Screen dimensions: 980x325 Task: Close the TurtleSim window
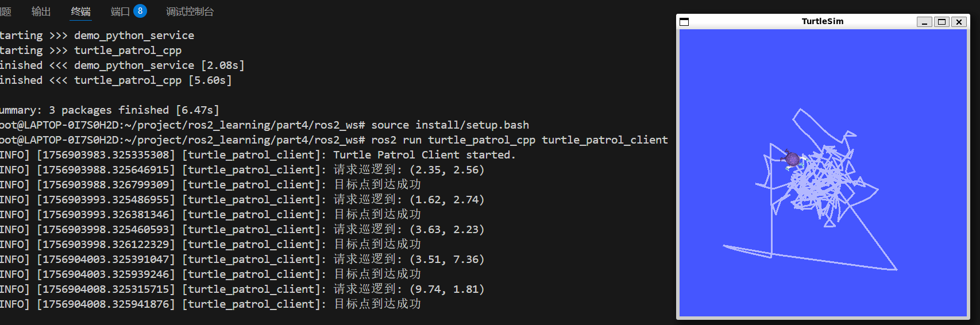pos(959,22)
